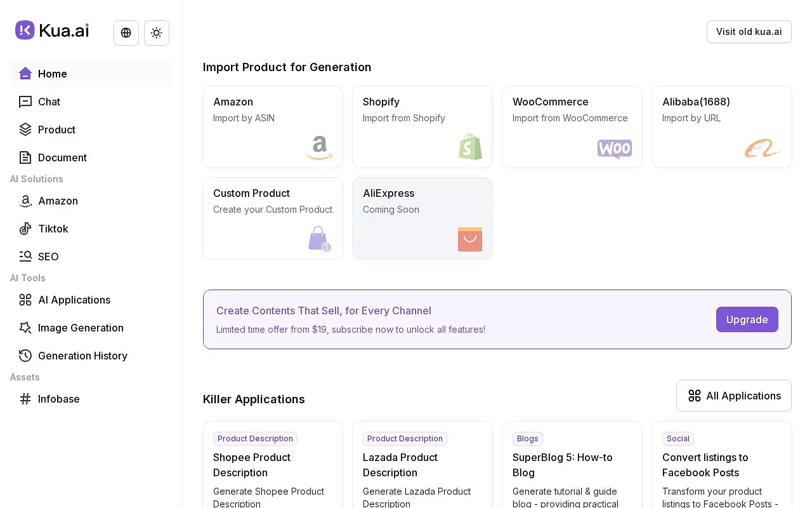Viewport: 812px width, 508px height.
Task: Click 'Create Contents That Sell' banner heading
Action: [x=324, y=311]
